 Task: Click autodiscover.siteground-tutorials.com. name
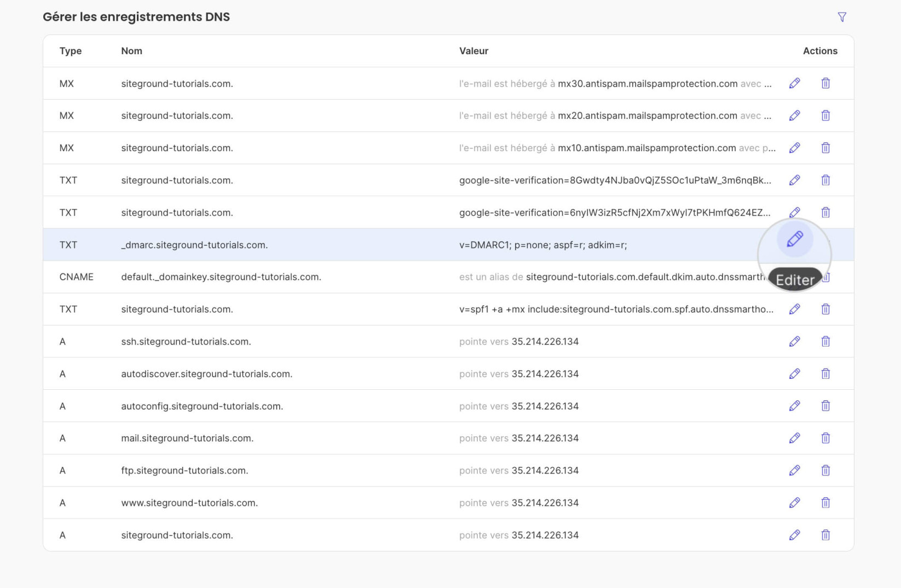coord(207,374)
